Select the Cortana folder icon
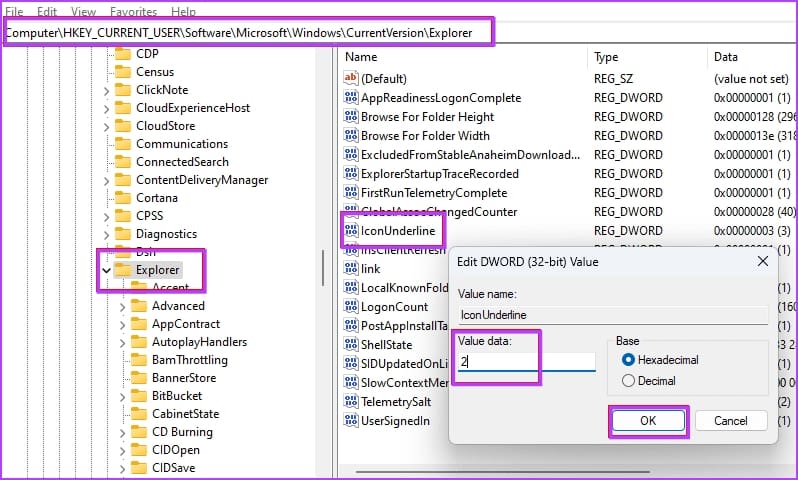Screen dimensions: 798x480 tap(123, 197)
